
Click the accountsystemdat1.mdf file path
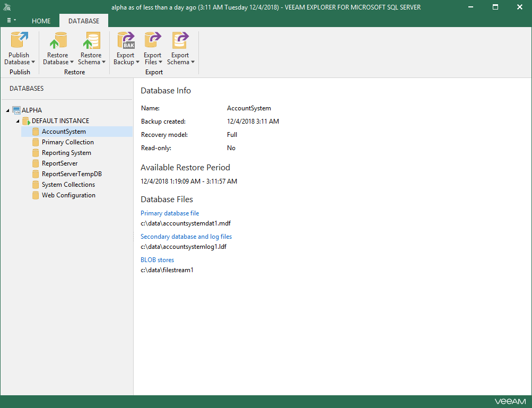[x=186, y=223]
